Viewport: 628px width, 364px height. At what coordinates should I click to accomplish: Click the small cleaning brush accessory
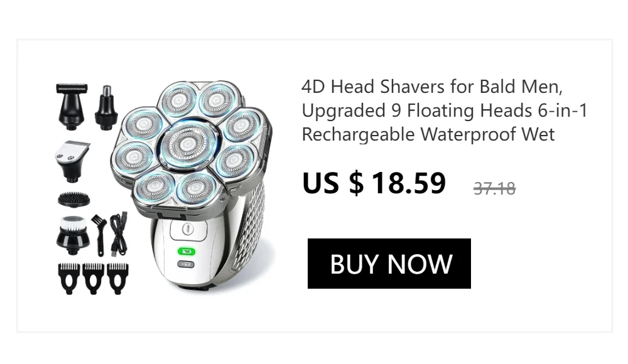[x=98, y=235]
